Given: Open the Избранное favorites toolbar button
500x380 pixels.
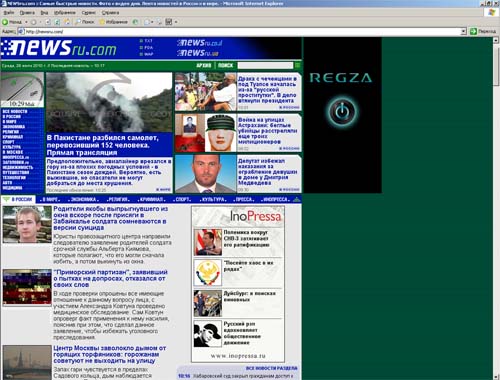Looking at the screenshot, I should tap(113, 22).
